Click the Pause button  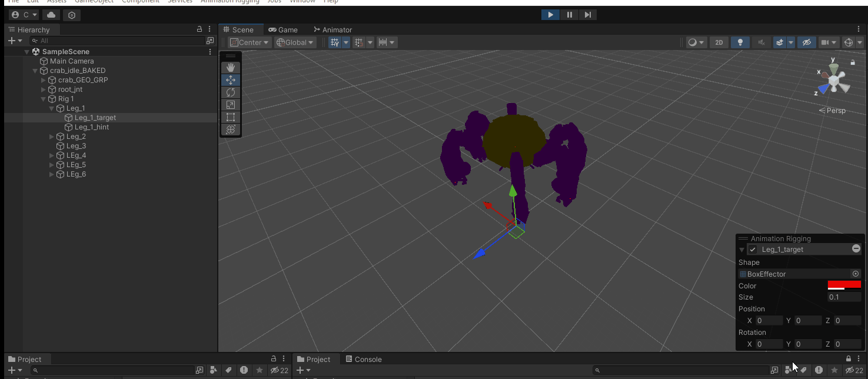point(569,14)
